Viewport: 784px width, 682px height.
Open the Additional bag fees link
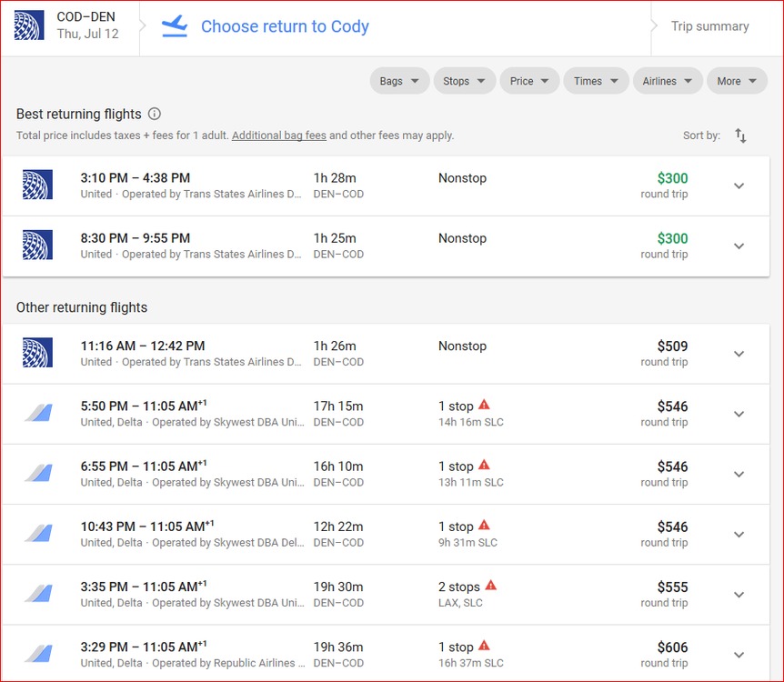pos(279,135)
